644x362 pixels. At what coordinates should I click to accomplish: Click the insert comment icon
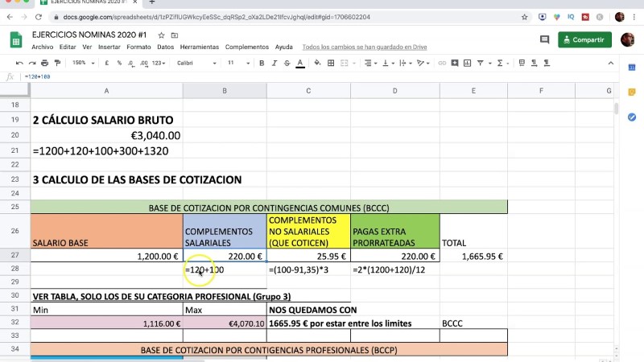click(x=455, y=64)
